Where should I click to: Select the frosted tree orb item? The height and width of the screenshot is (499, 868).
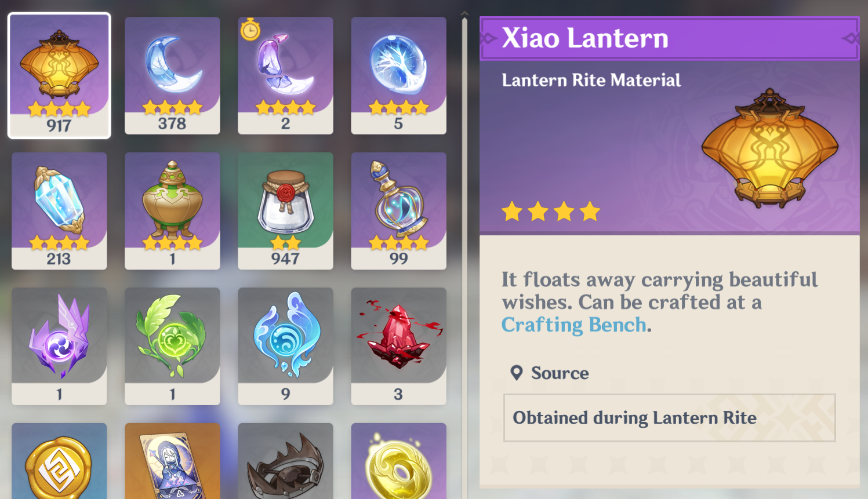pyautogui.click(x=398, y=76)
